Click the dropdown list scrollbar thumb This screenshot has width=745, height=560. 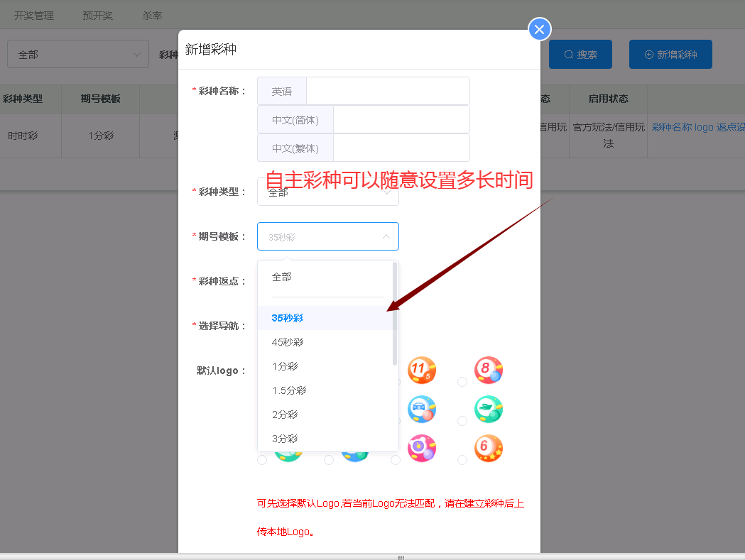[x=395, y=312]
